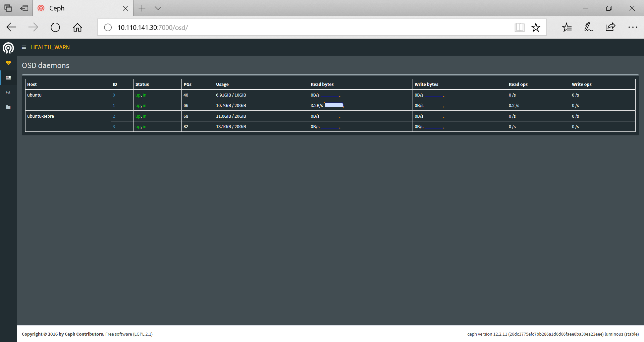Click the Edge favorites star icon
This screenshot has width=644, height=342.
536,27
